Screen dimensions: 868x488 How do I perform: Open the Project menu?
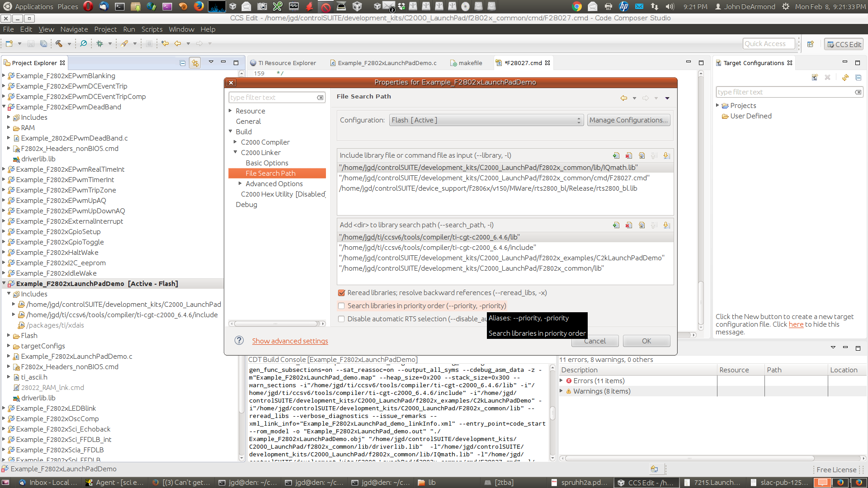coord(105,29)
